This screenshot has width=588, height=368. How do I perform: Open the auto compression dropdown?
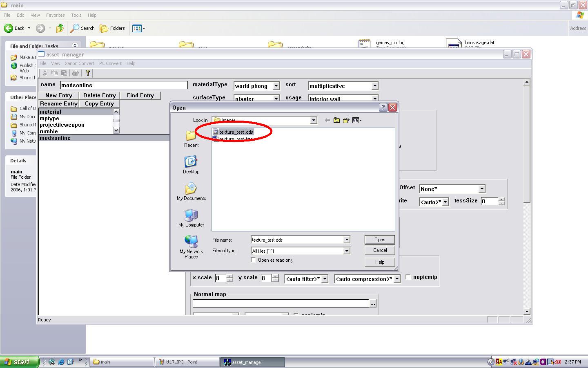[397, 279]
